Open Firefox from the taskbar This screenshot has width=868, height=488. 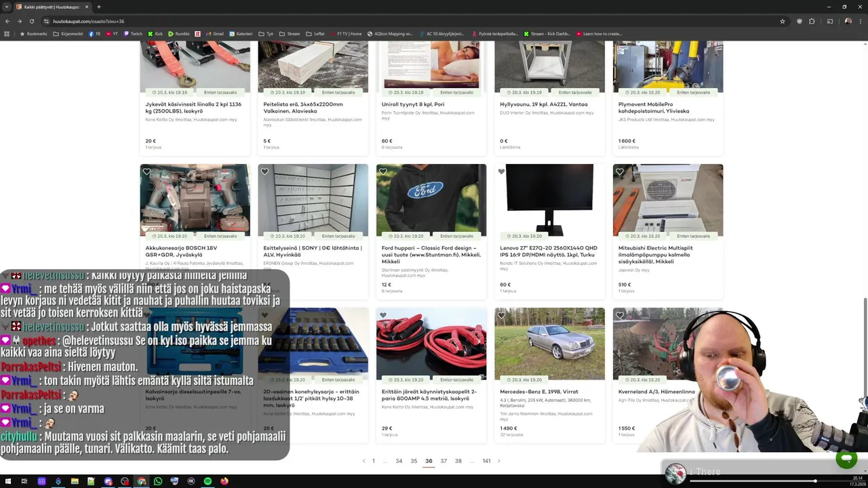click(224, 481)
